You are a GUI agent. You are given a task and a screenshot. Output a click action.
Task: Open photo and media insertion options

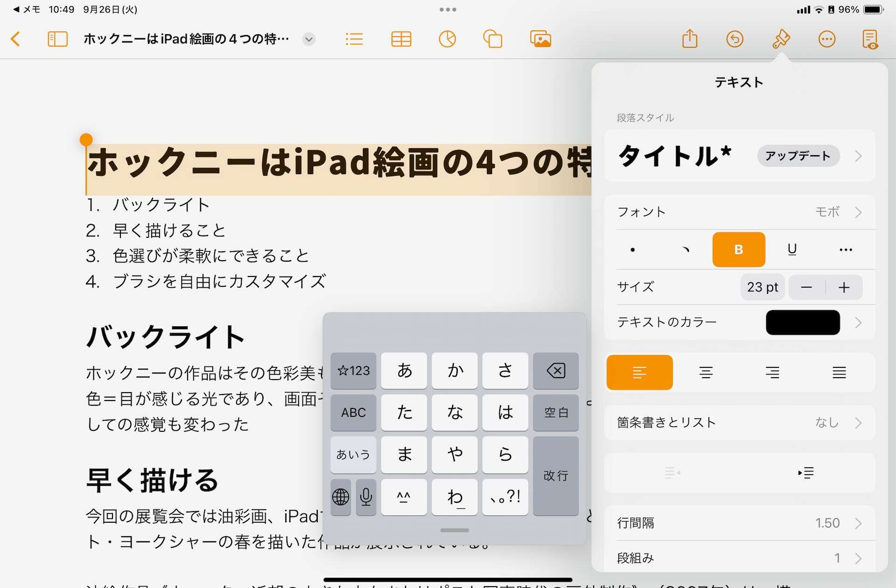[x=540, y=39]
